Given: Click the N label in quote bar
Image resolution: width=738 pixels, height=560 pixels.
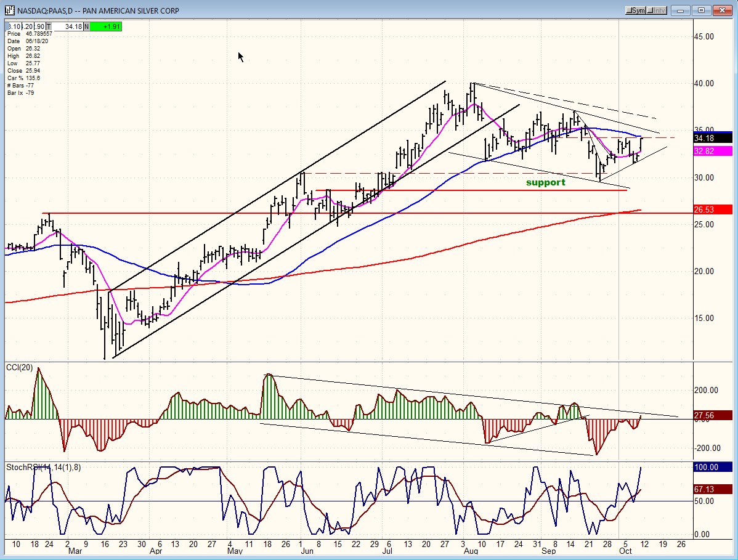Looking at the screenshot, I should click(x=86, y=27).
